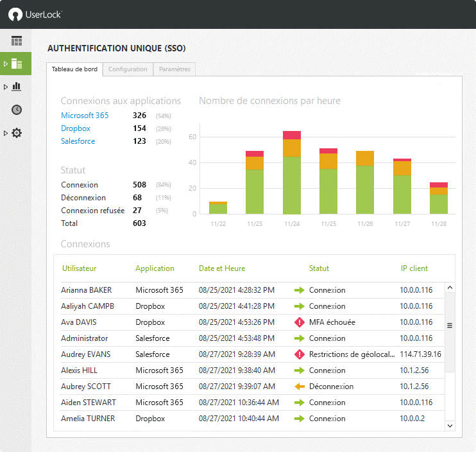This screenshot has height=452, width=476.
Task: Select the Audrey EVANS user cell
Action: (x=85, y=354)
